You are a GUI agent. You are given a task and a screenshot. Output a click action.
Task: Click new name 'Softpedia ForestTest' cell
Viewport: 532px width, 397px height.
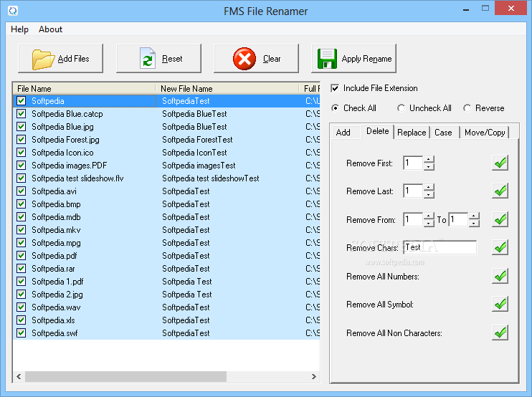[x=197, y=139]
